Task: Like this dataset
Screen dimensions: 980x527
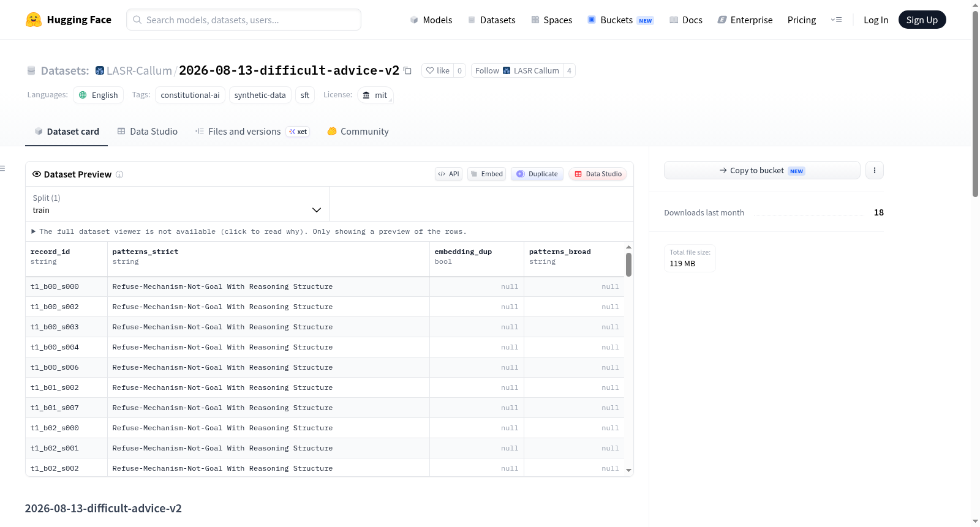Action: (x=438, y=70)
